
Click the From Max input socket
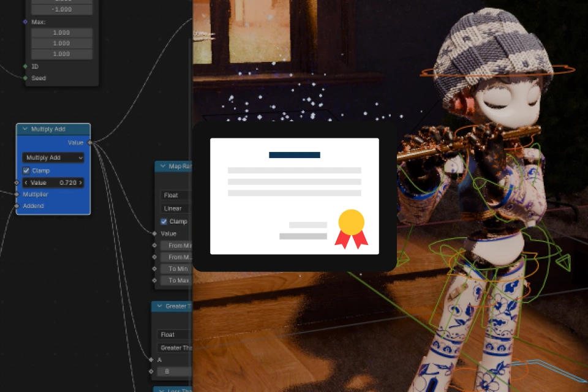tap(154, 257)
